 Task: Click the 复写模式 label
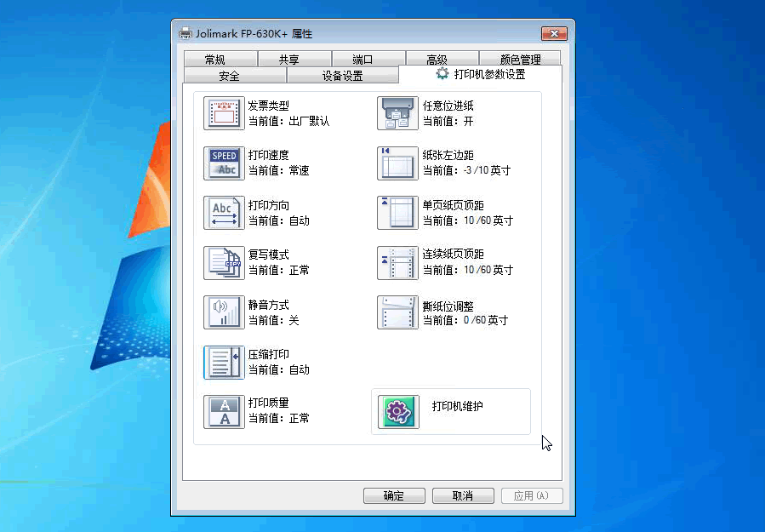(x=268, y=255)
